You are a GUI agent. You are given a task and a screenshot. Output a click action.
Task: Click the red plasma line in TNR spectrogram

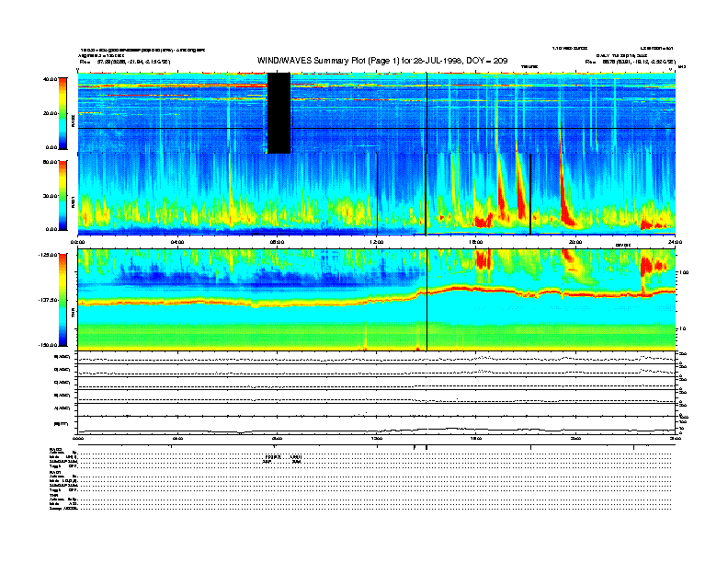click(x=376, y=297)
